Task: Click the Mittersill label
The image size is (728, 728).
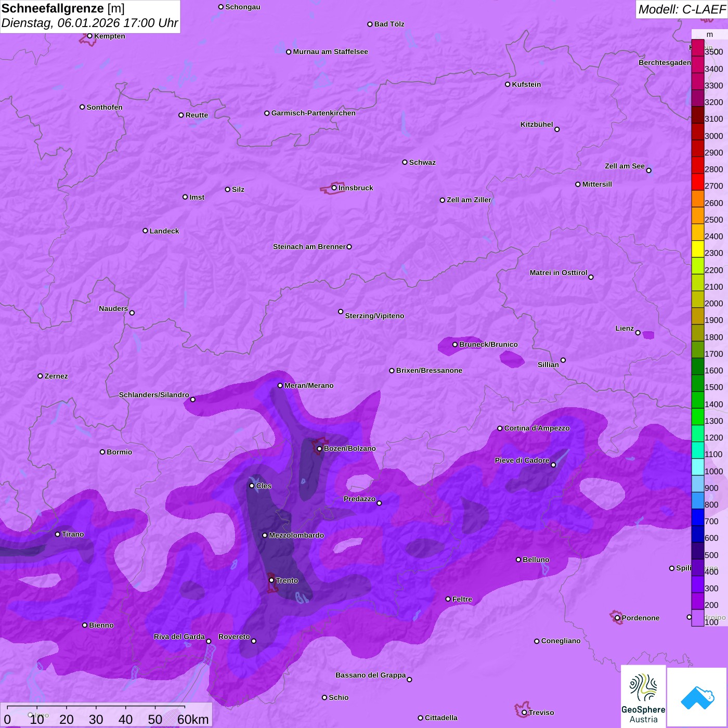Action: (x=597, y=184)
